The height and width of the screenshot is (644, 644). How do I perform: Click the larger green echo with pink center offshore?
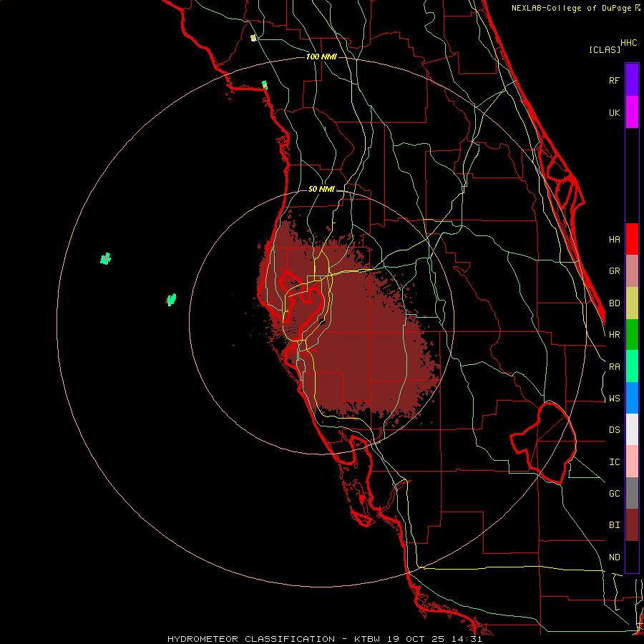(x=106, y=259)
